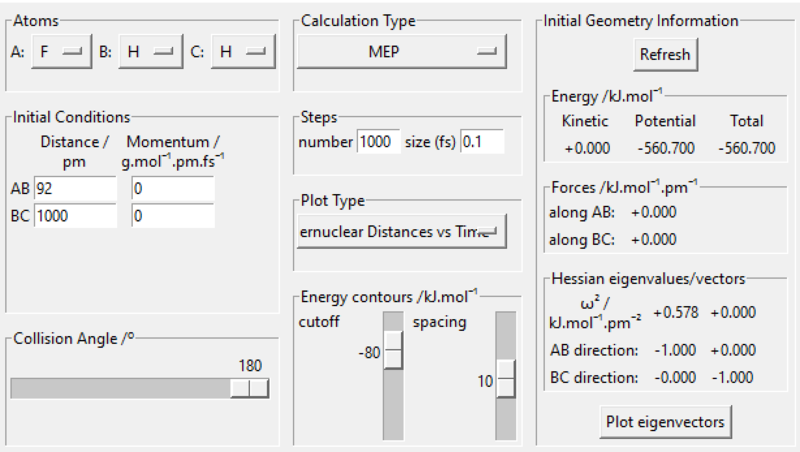Click the spacing slider track below its handle

coord(506,420)
